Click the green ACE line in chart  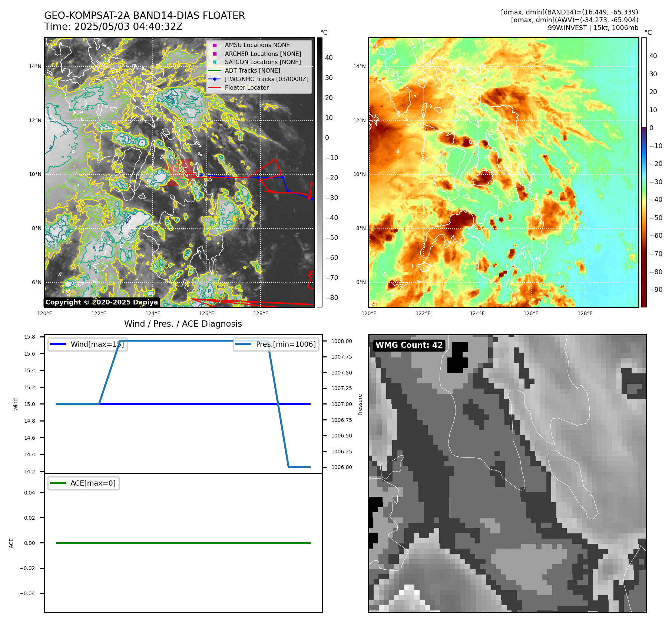183,543
